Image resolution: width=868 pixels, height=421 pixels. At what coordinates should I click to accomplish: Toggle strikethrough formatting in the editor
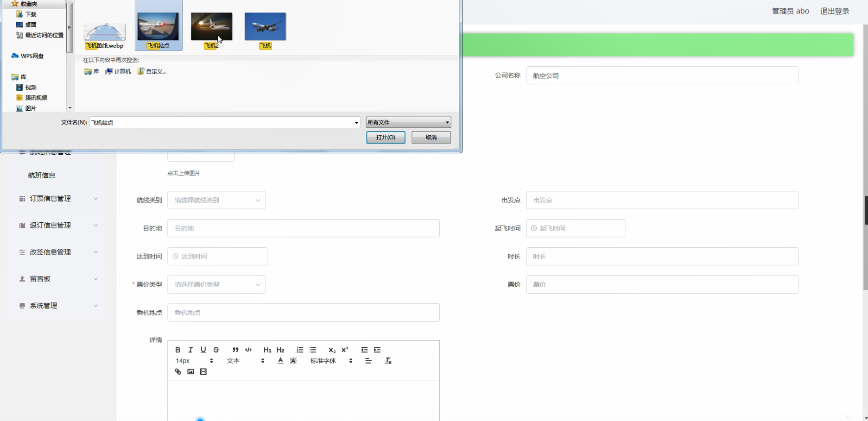click(x=216, y=350)
